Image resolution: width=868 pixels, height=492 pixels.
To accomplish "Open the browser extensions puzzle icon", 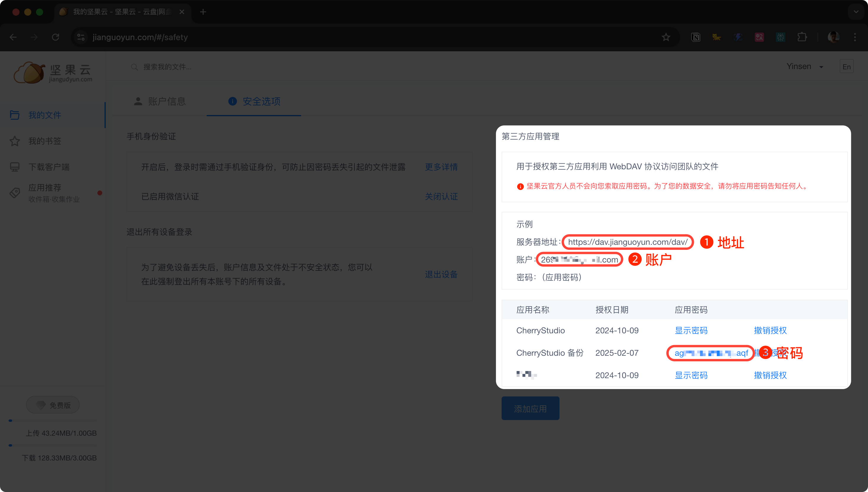I will point(802,37).
